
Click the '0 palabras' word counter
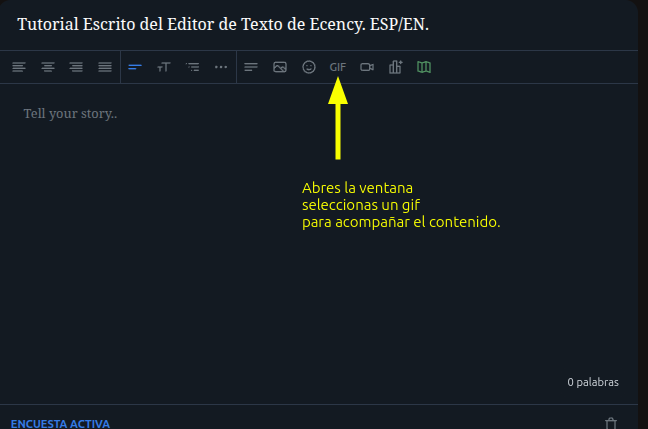(593, 382)
